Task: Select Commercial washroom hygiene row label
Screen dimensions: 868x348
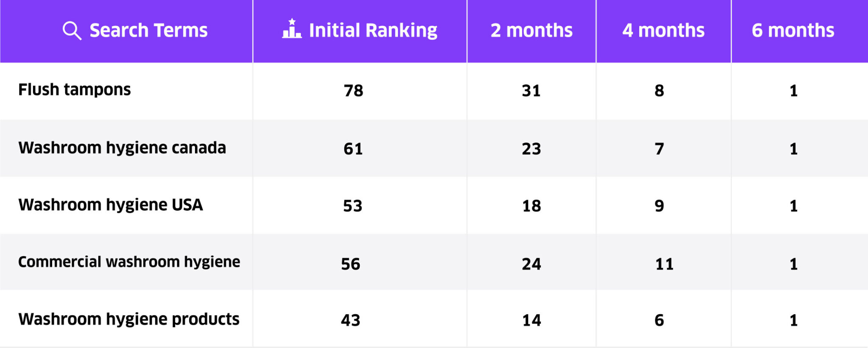Action: 129,262
